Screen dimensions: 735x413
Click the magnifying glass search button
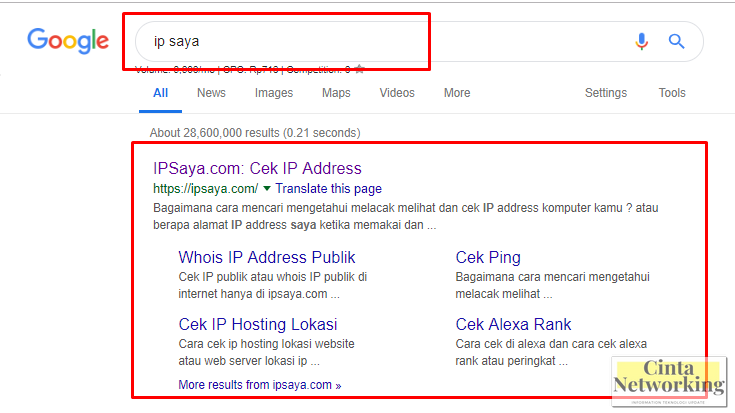[676, 41]
